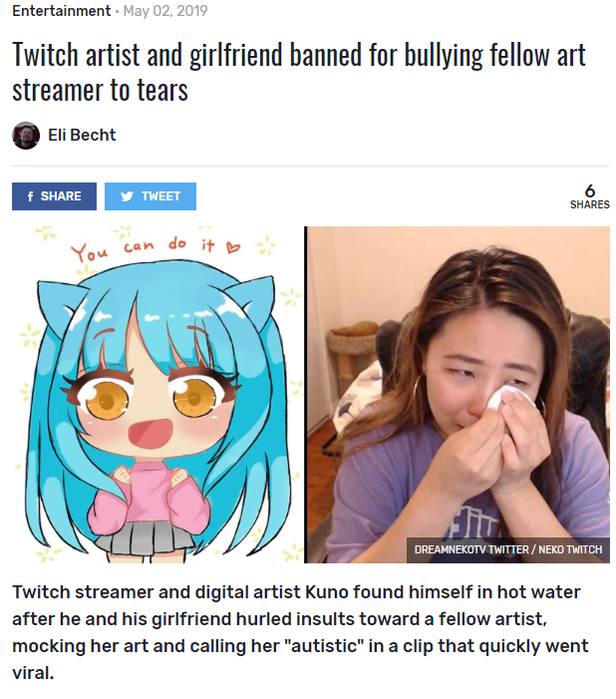The height and width of the screenshot is (699, 616).
Task: Click Eli Becht's round avatar photo
Action: [x=26, y=135]
